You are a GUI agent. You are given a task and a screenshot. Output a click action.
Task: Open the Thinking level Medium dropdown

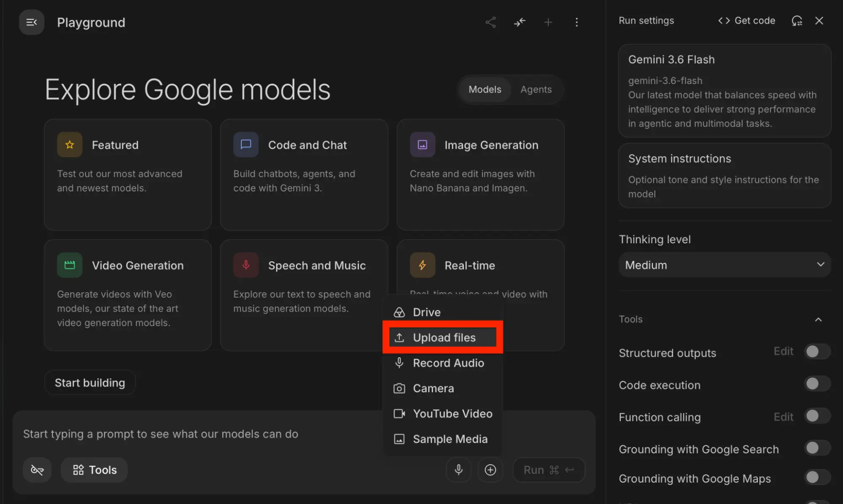coord(725,265)
